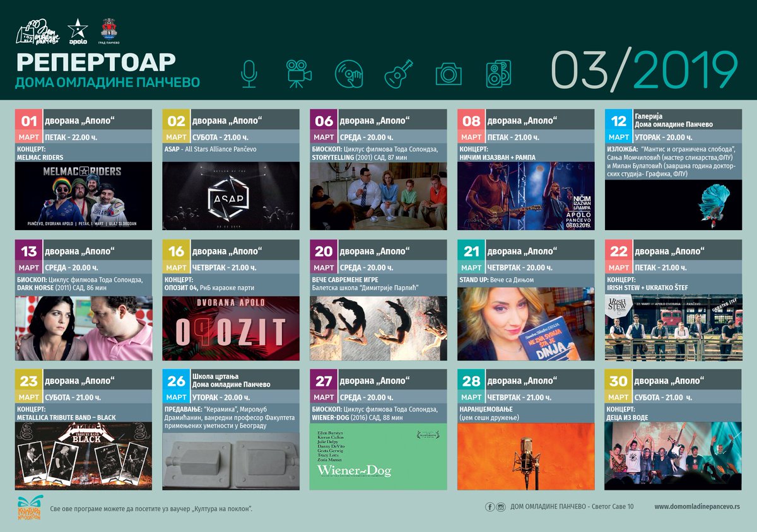Click the Dom omladine Pančevo logo
The image size is (757, 532).
coord(37,32)
